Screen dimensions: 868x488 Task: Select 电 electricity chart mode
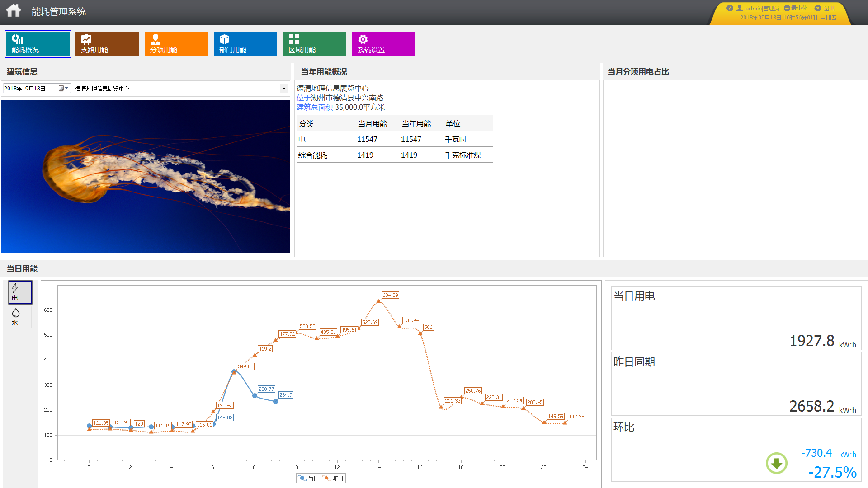tap(20, 292)
